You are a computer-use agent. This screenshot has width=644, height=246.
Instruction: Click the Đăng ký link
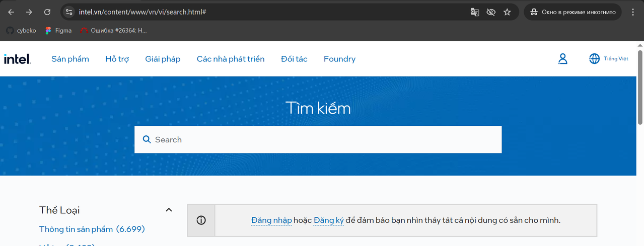(x=329, y=220)
